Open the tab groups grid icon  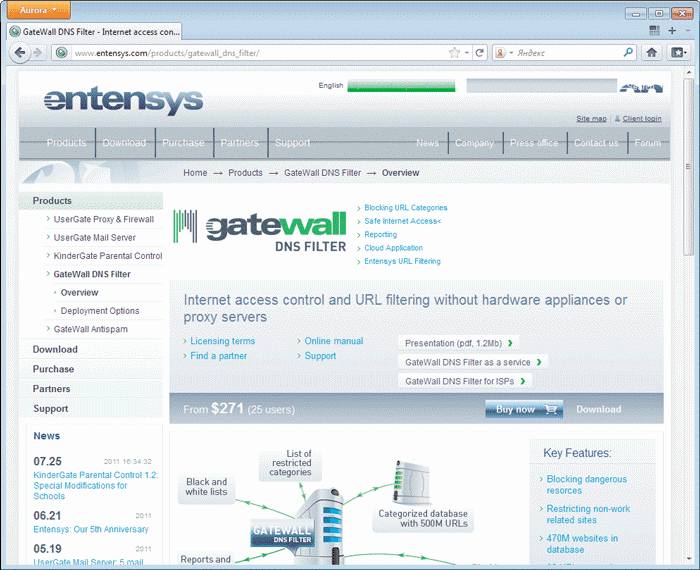coord(654,30)
